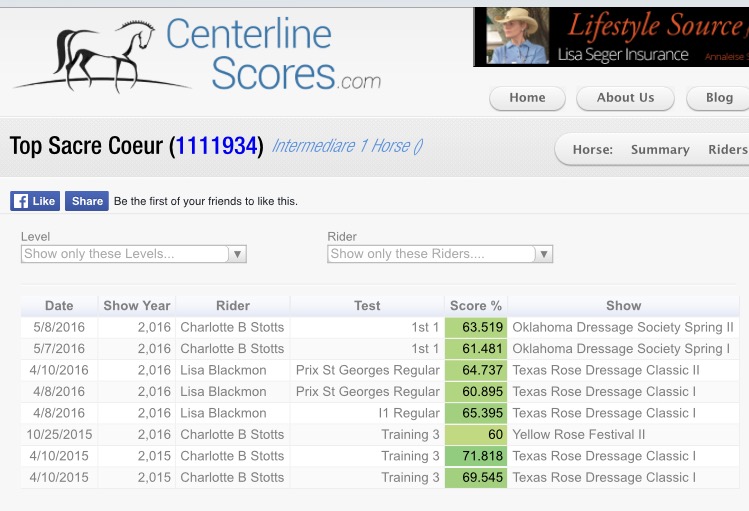The width and height of the screenshot is (749, 511).
Task: Click the 63.519 score cell
Action: click(x=476, y=327)
